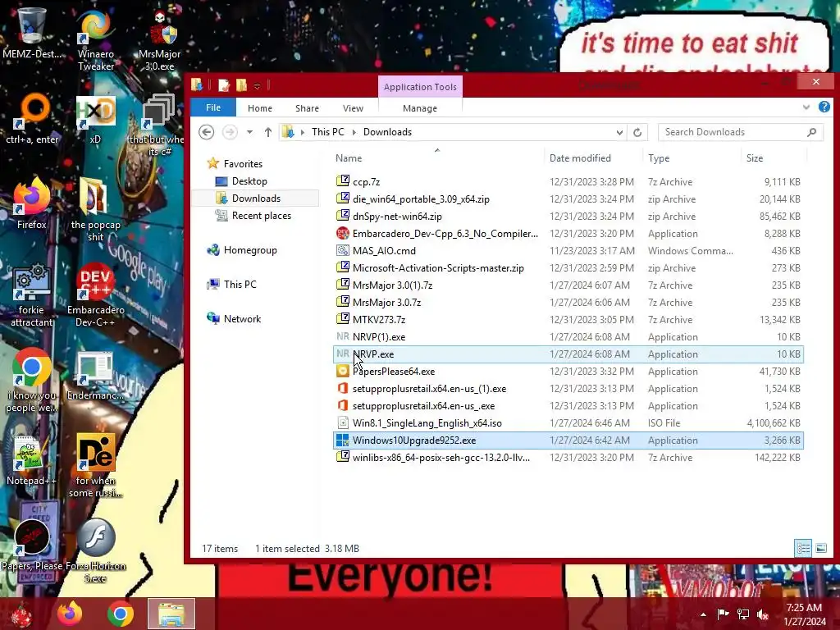This screenshot has width=840, height=630.
Task: Launch the Winaero Tweaker desktop shortcut
Action: click(x=95, y=39)
